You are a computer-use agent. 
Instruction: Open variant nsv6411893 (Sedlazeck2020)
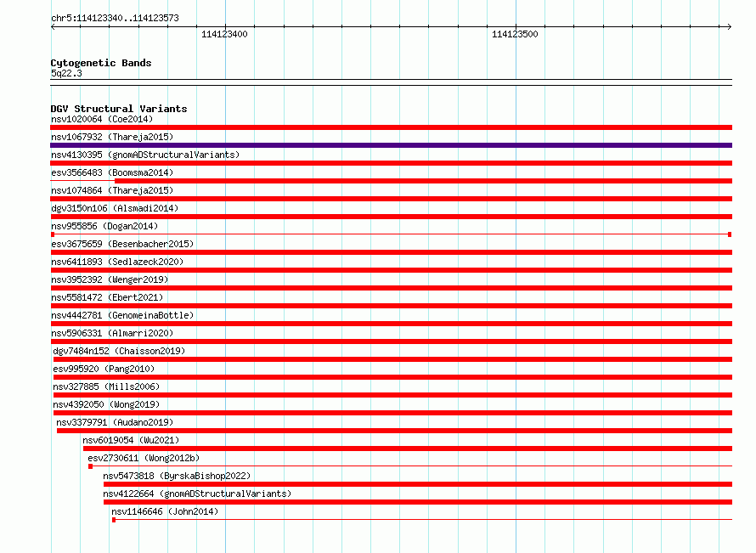pos(117,262)
